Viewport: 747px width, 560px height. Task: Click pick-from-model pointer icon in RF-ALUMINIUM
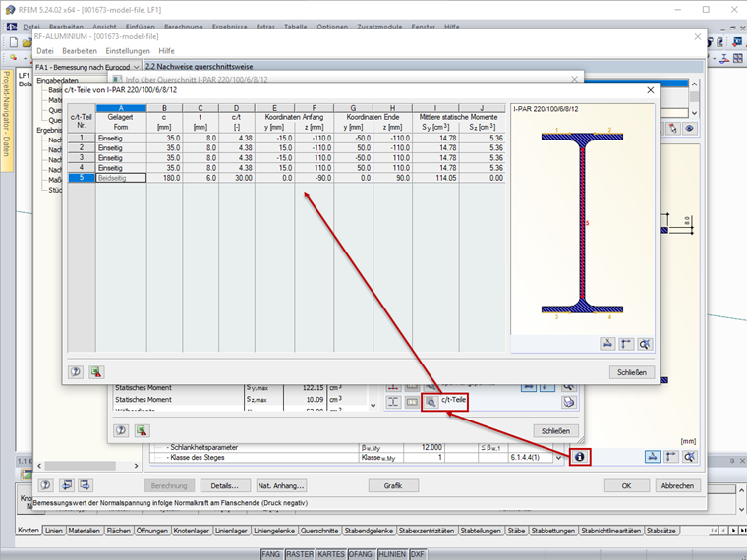[672, 128]
